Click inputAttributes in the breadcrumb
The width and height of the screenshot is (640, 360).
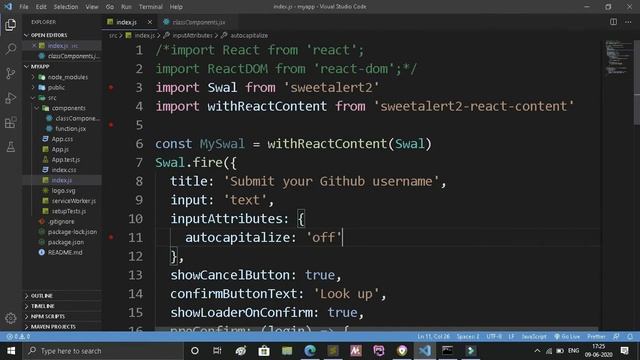tap(192, 36)
